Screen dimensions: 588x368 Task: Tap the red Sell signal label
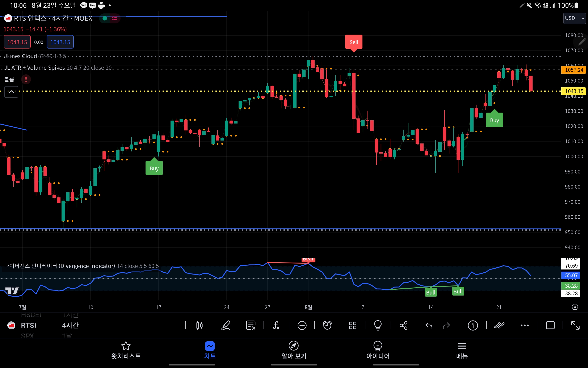[x=354, y=42]
